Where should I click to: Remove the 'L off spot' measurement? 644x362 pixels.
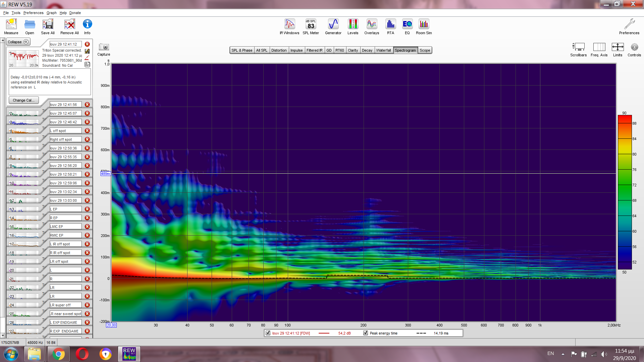[x=87, y=131]
